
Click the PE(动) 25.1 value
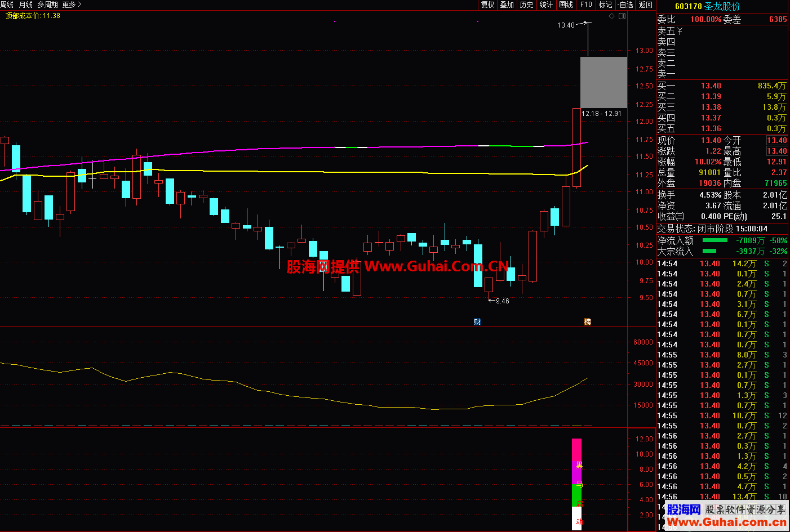pos(779,217)
